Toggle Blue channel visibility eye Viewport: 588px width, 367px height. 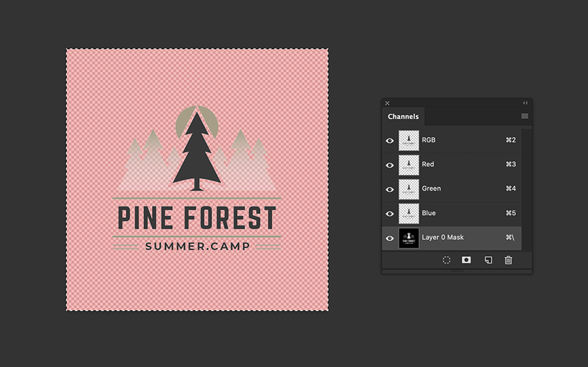[x=390, y=214]
